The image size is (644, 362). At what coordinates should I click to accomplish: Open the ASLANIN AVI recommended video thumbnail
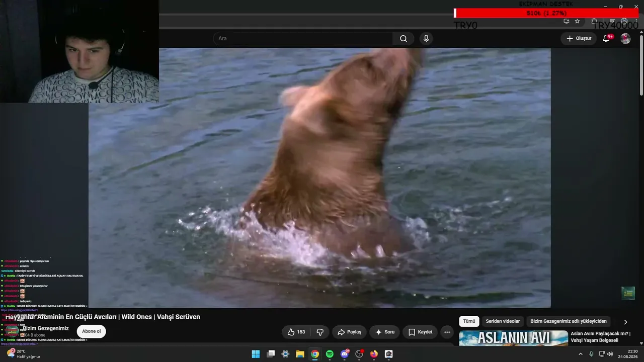pyautogui.click(x=514, y=338)
